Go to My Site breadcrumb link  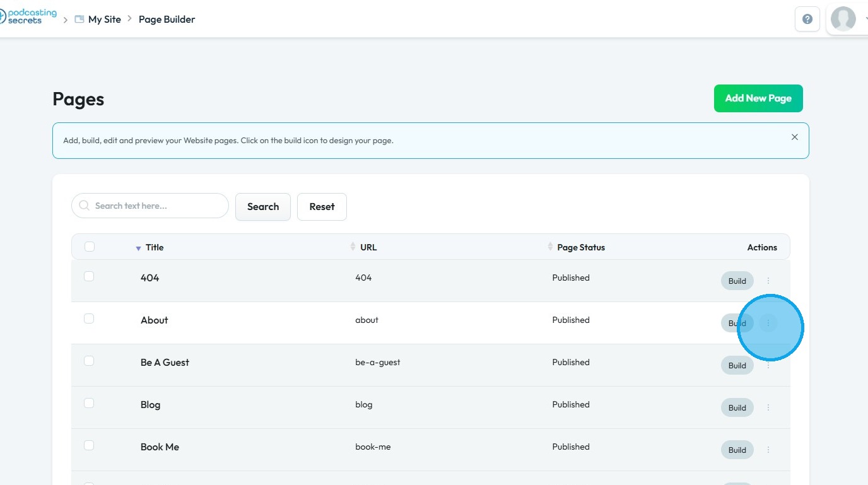[104, 19]
